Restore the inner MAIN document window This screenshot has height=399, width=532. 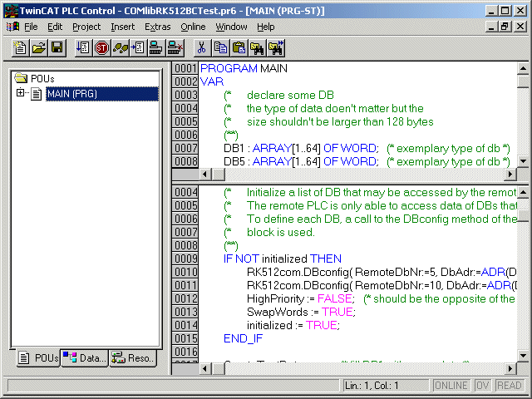point(505,27)
